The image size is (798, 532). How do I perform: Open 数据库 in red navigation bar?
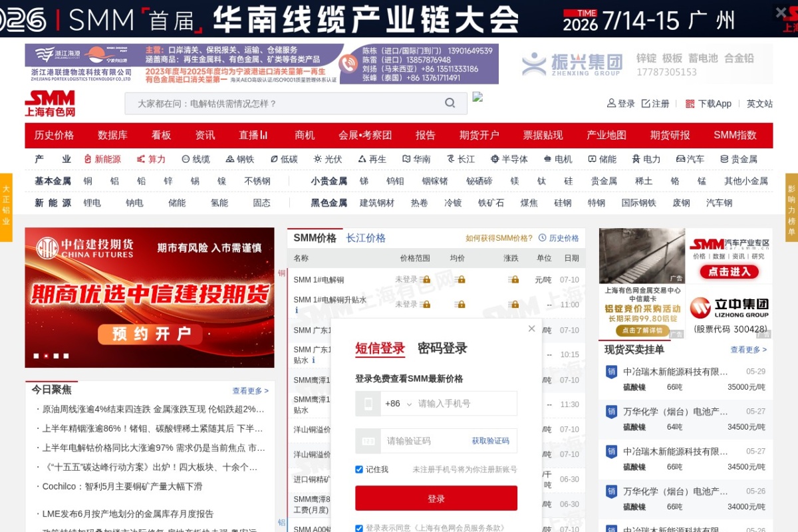coord(112,135)
